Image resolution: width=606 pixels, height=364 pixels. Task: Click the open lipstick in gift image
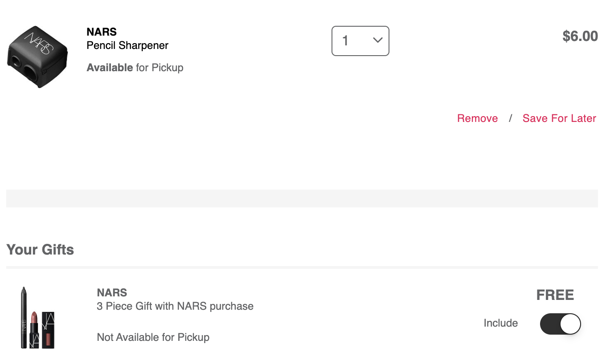35,330
